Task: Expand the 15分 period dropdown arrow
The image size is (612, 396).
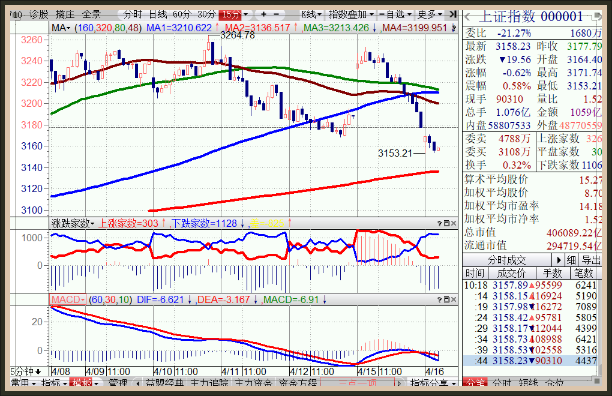Action: 246,14
